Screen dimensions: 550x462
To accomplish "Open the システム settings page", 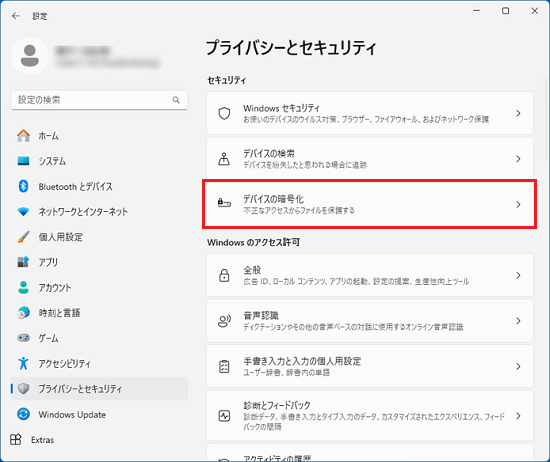I will 100,161.
